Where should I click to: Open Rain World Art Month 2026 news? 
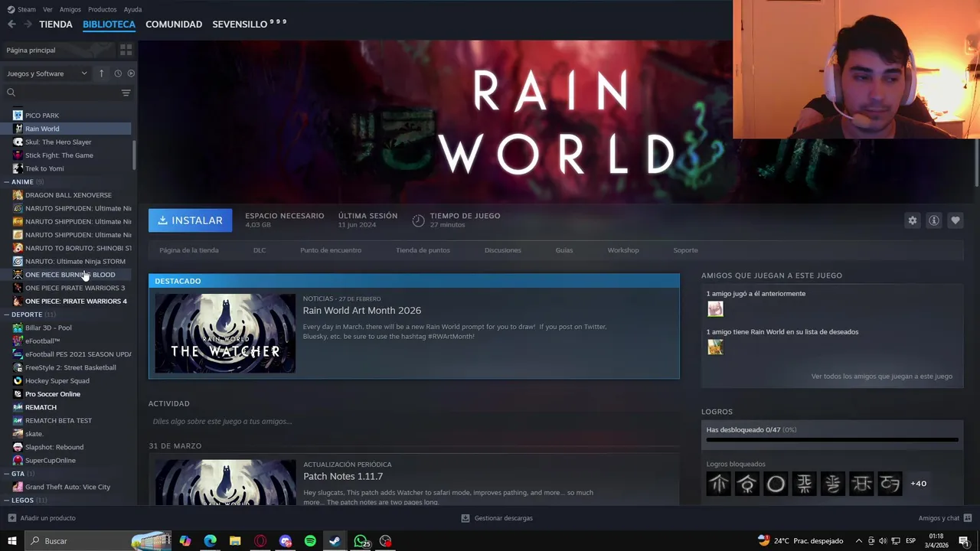(x=361, y=311)
